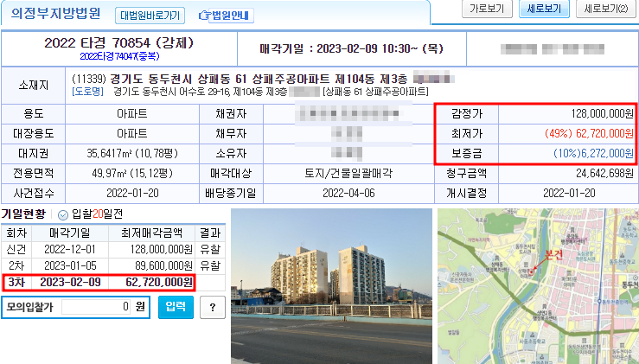
Task: Click the 2차 row date 2023-01-05
Action: [x=70, y=265]
